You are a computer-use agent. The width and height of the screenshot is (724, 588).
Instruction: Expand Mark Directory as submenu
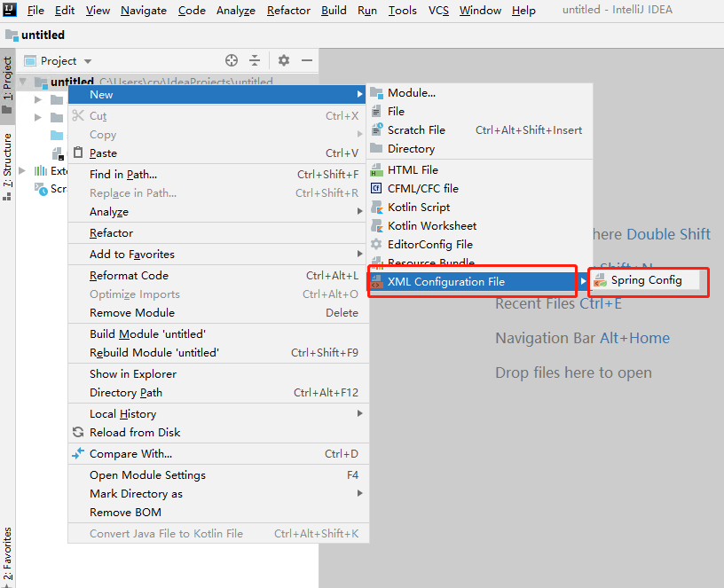pyautogui.click(x=359, y=493)
